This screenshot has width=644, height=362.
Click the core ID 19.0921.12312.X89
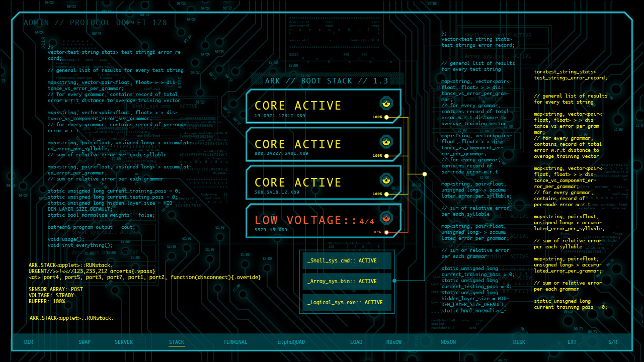(280, 116)
